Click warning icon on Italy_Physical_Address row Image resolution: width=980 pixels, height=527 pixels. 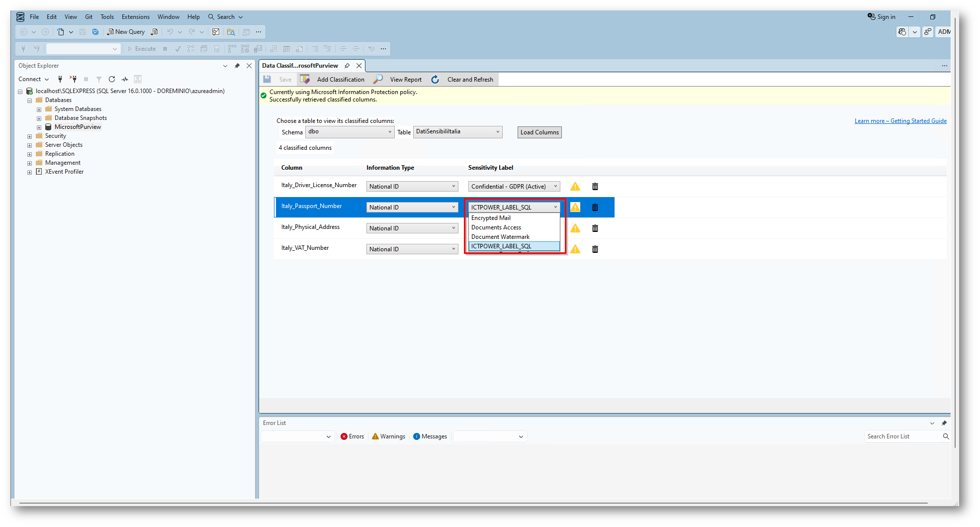[575, 228]
